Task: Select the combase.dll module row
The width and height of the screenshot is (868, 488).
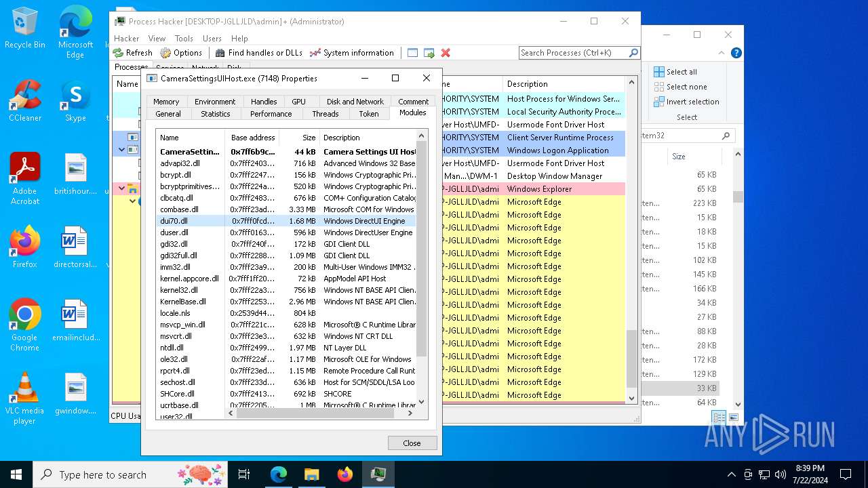Action: coord(286,209)
